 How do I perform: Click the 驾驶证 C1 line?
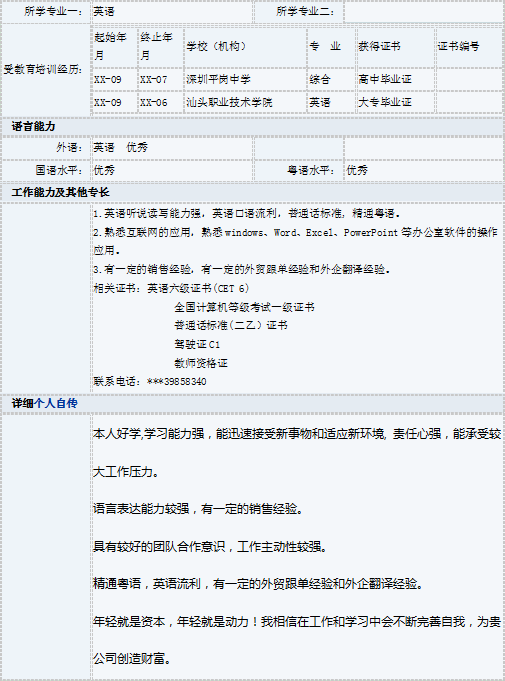point(197,344)
